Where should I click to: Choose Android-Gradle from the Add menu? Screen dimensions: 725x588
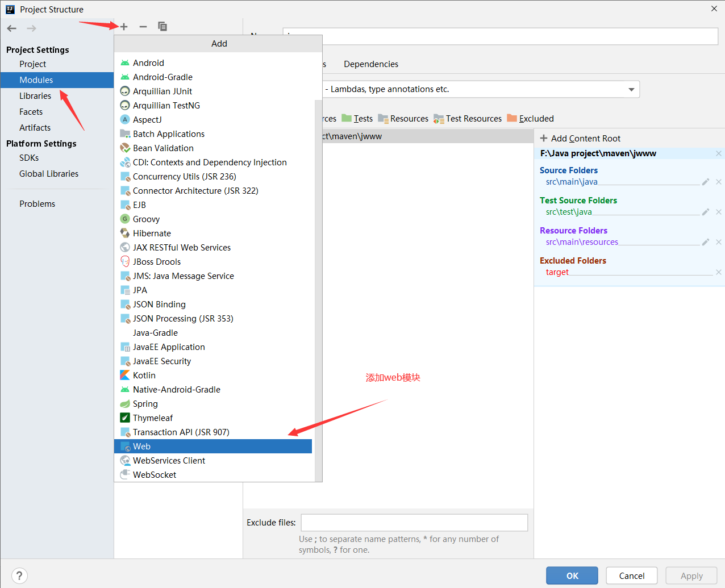click(213, 77)
